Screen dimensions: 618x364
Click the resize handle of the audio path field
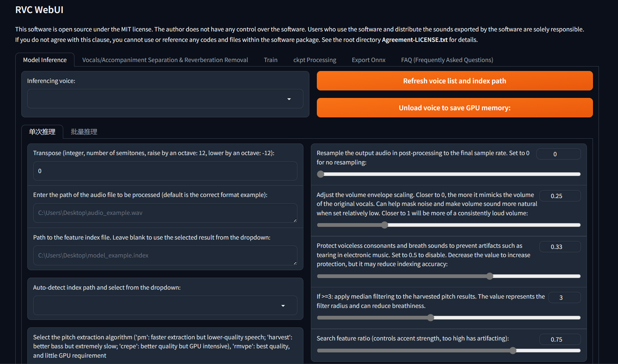tap(295, 220)
